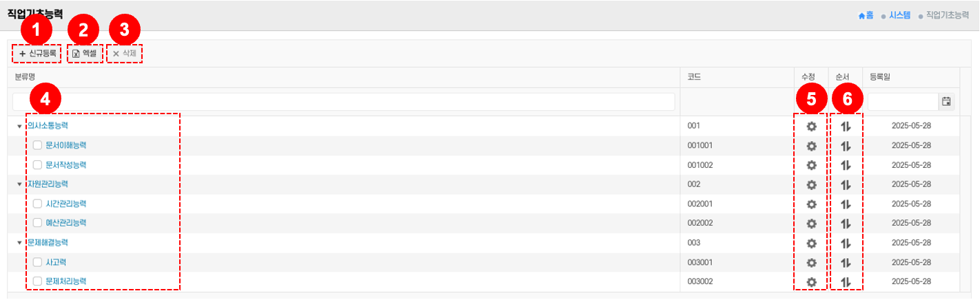Click the reorder arrows icon for 문서이해능력

[847, 146]
